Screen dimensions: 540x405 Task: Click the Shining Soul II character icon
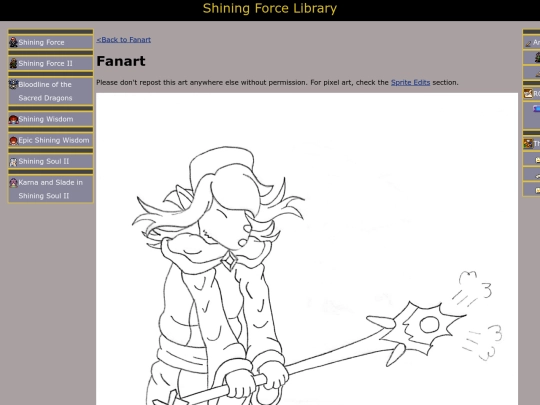(13, 162)
